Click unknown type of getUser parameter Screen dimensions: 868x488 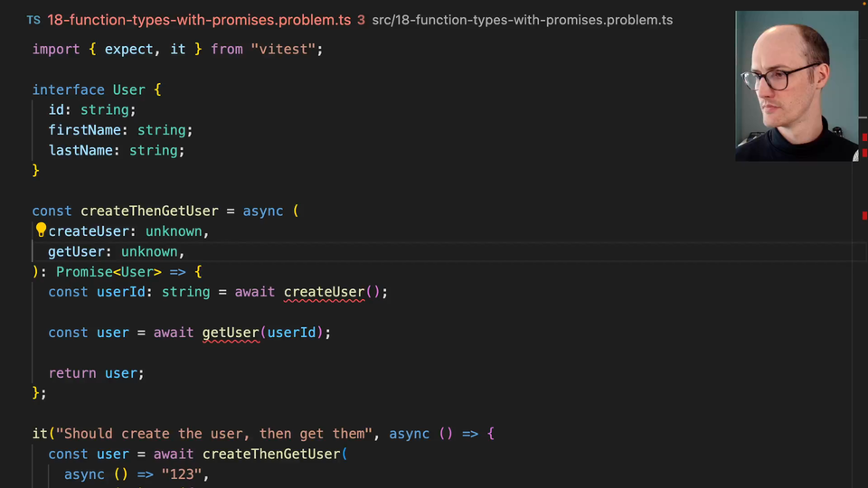pos(149,251)
